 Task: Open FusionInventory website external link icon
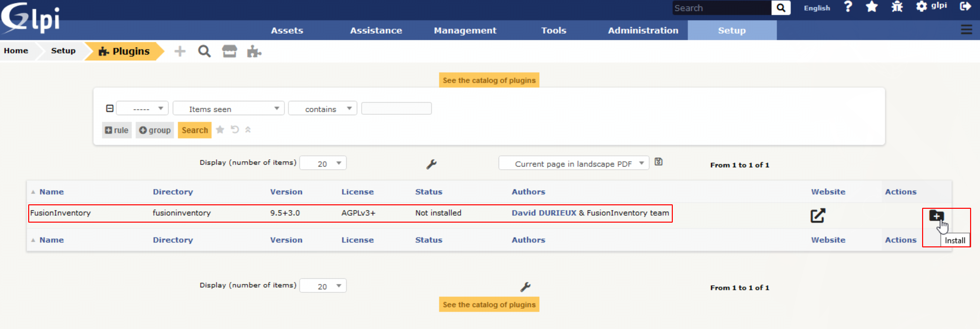tap(818, 216)
